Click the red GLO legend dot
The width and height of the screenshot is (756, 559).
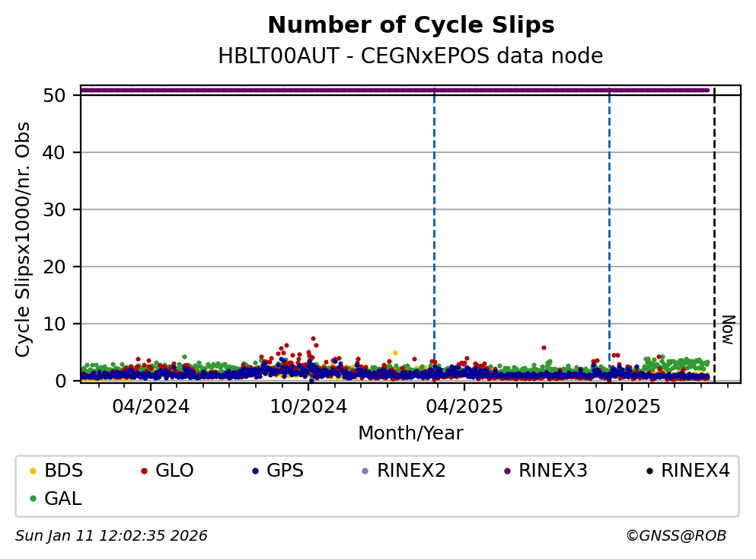click(144, 471)
